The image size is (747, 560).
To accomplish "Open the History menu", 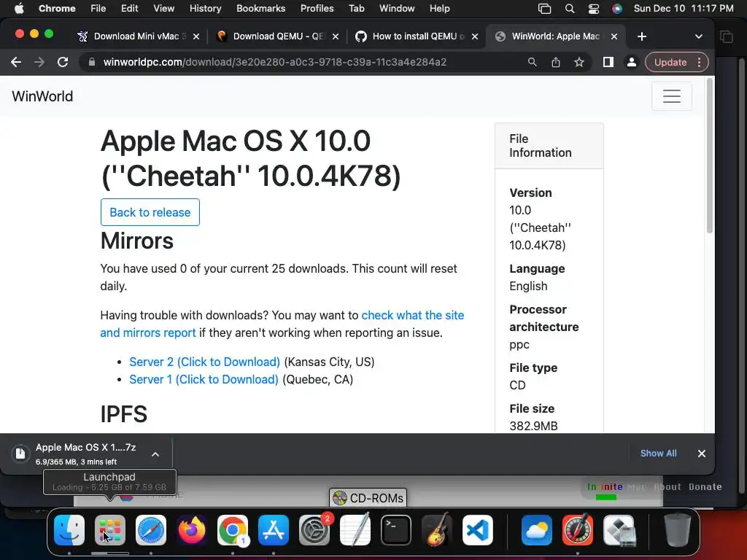I will (205, 9).
